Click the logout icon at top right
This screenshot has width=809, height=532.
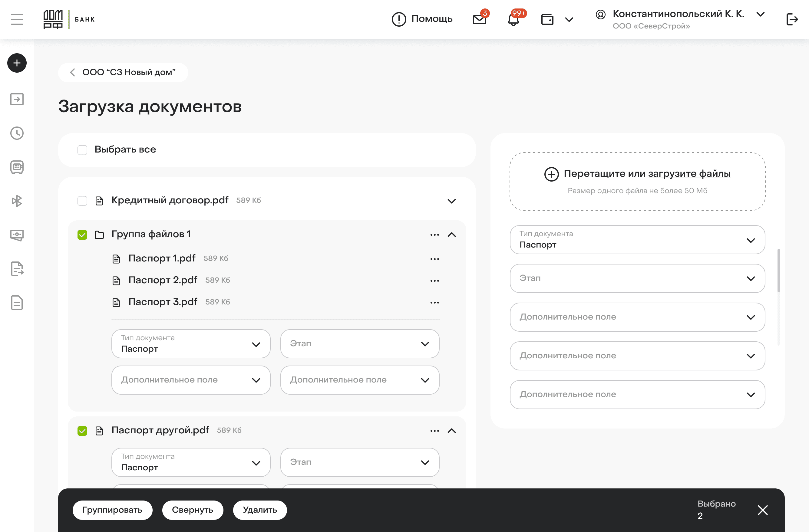coord(792,19)
